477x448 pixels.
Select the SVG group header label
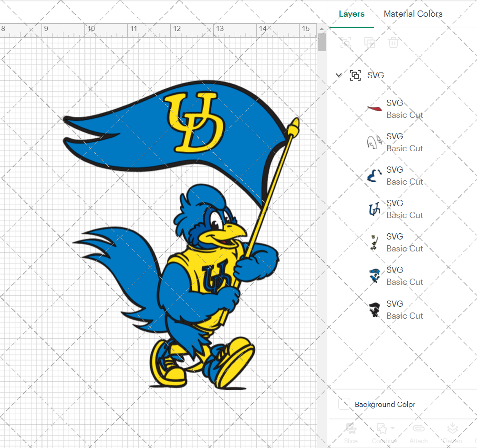(x=375, y=75)
